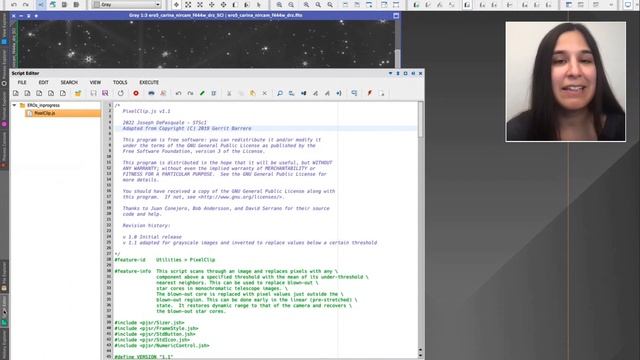Click the clipboard paste icon
This screenshot has width=640, height=360.
pyautogui.click(x=253, y=93)
